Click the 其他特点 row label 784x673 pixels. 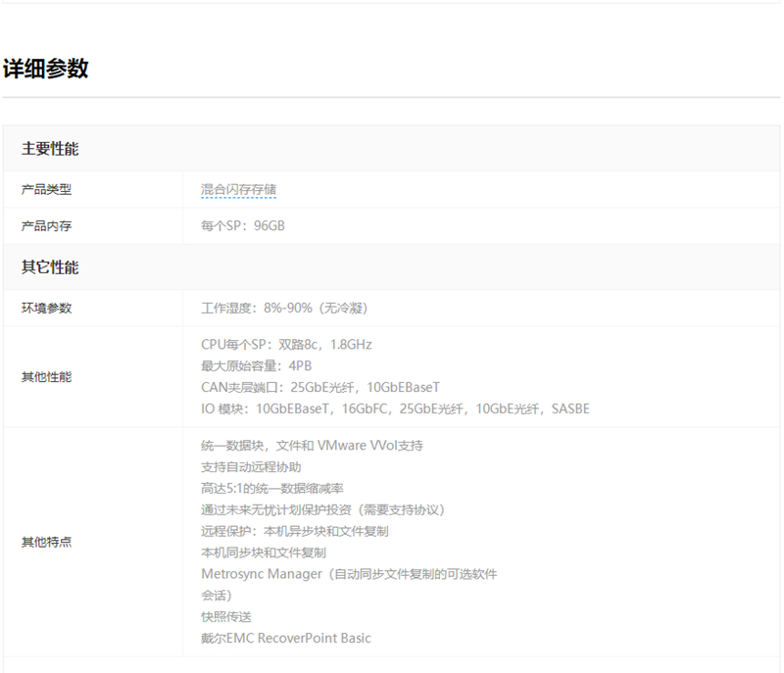pos(47,542)
